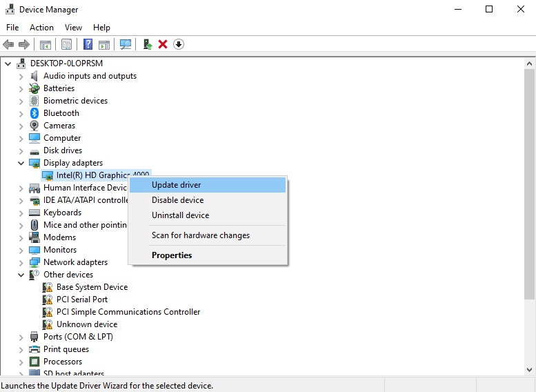This screenshot has height=392, width=536.
Task: Choose Update driver from context menu
Action: 208,185
